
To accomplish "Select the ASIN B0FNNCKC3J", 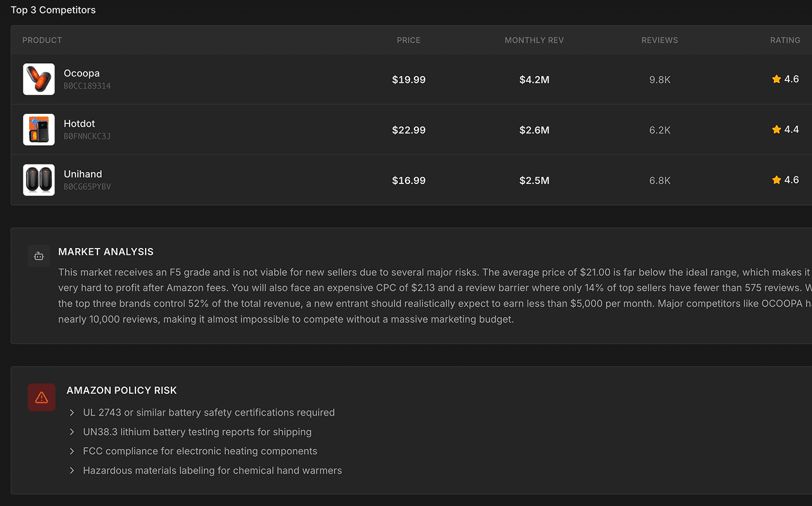I will pos(87,137).
